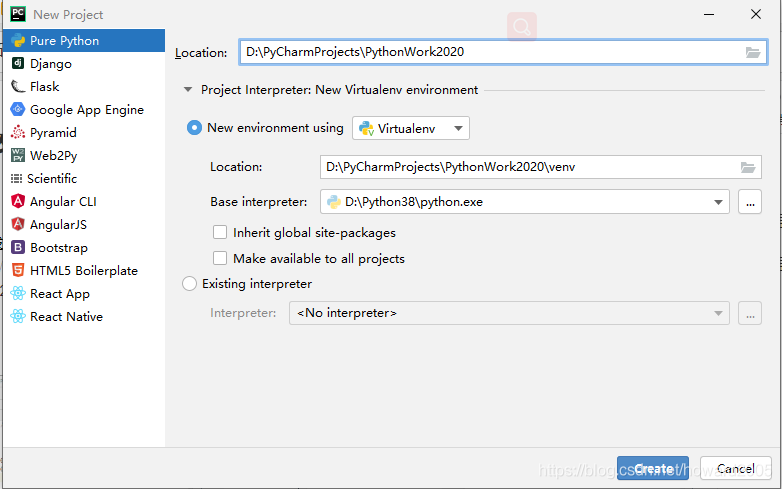Open the Virtualenv environment type dropdown

411,128
